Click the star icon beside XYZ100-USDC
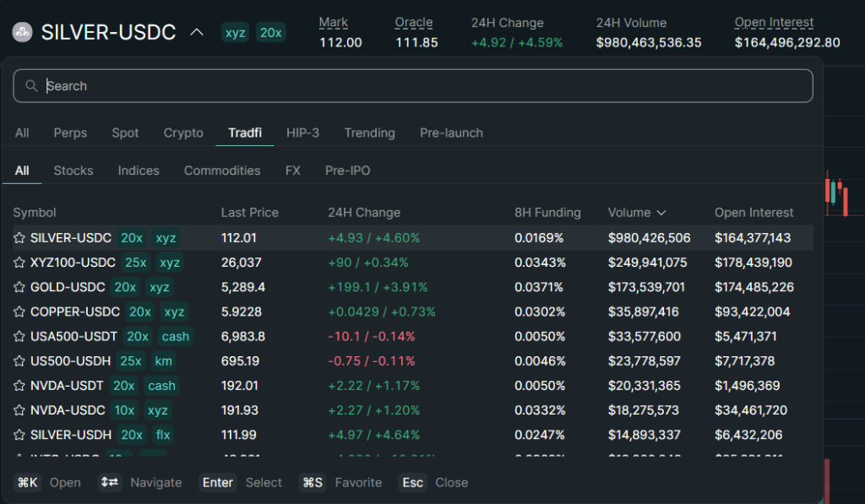The image size is (865, 504). point(19,263)
